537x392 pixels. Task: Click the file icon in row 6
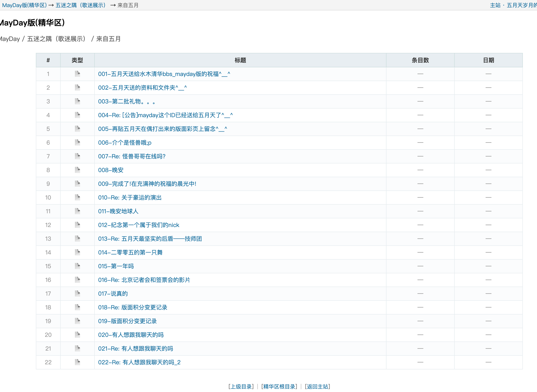[x=77, y=142]
